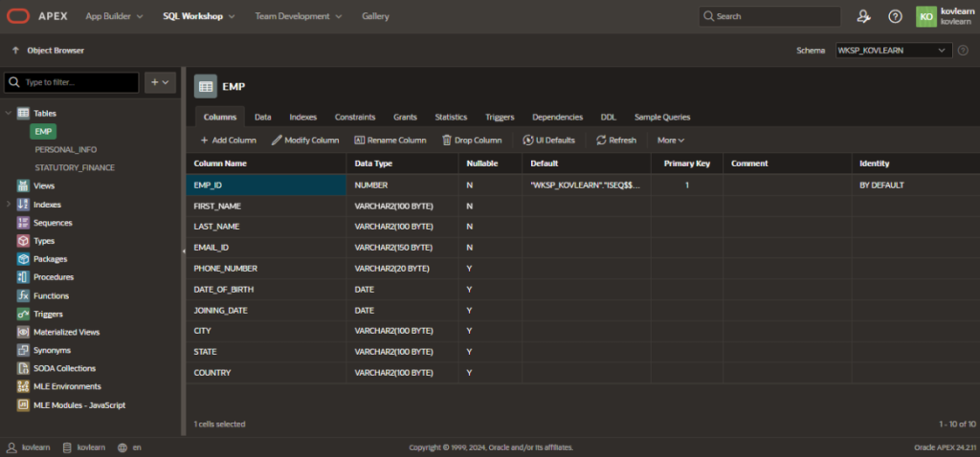Click the Packages node icon
The image size is (980, 457).
click(23, 258)
